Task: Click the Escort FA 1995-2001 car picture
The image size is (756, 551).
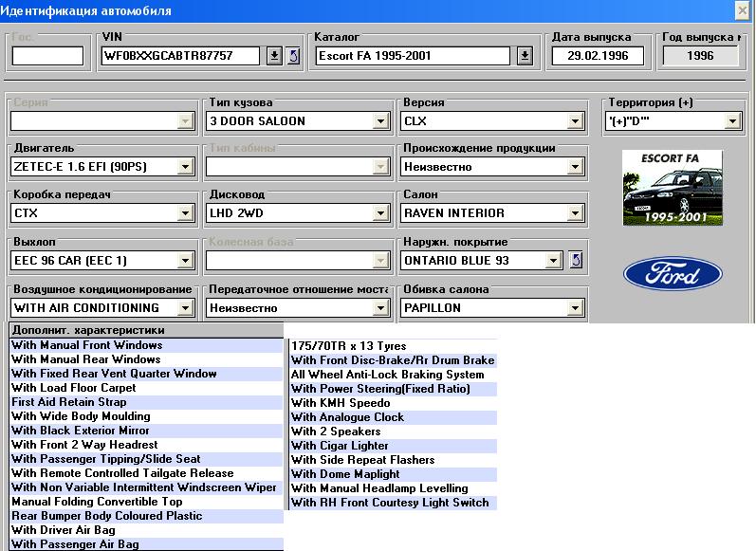Action: tap(673, 187)
